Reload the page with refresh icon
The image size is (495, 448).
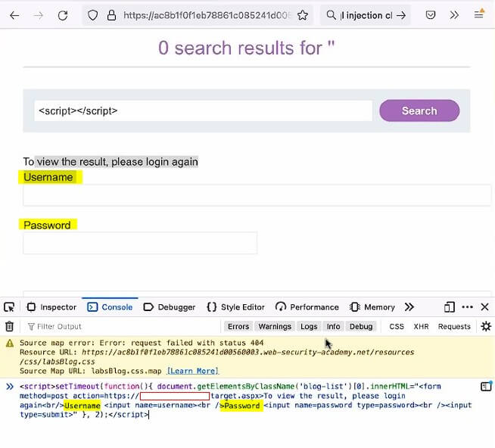pyautogui.click(x=63, y=15)
